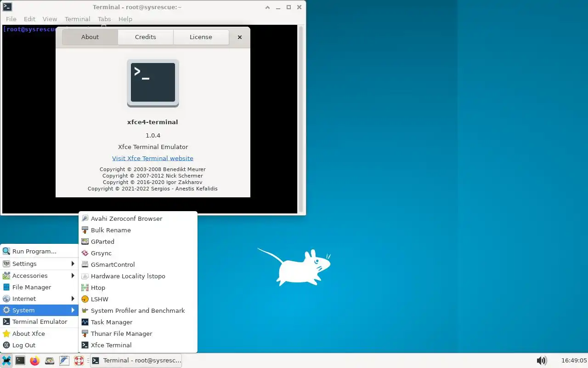588x368 pixels.
Task: Open Terminal Emulator from the applications menu
Action: pyautogui.click(x=39, y=322)
